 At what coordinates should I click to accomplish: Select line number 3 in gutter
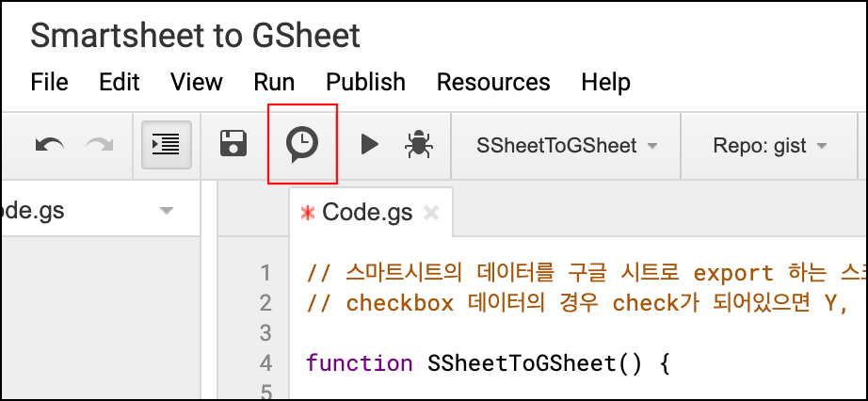tap(265, 333)
